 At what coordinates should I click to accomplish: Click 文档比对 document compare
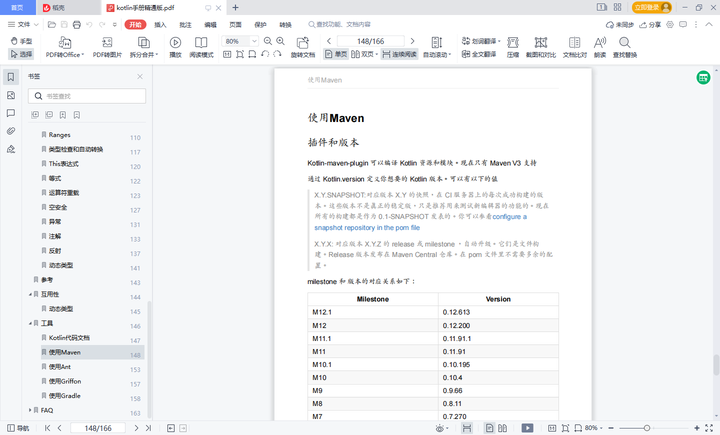[x=575, y=47]
